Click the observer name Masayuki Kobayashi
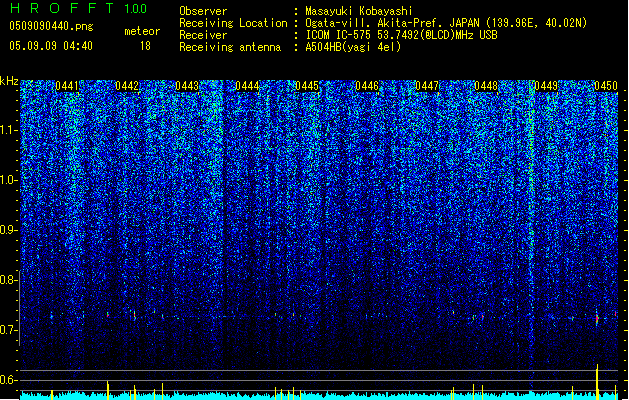629x400 pixels. click(x=359, y=11)
